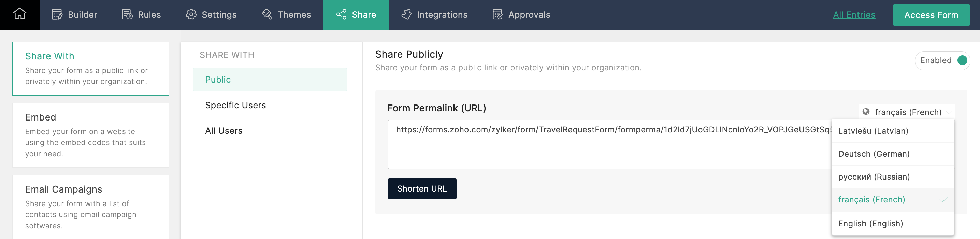Open the Settings gear icon
Screen dimensions: 980x239
tap(191, 14)
